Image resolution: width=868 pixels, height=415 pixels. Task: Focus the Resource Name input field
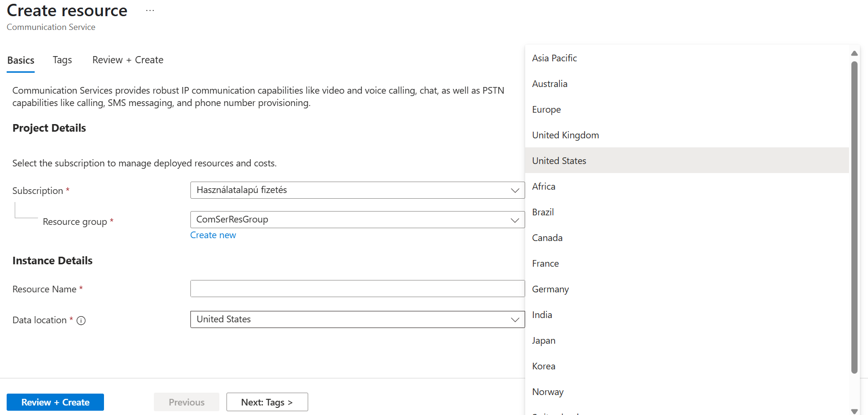pyautogui.click(x=358, y=289)
